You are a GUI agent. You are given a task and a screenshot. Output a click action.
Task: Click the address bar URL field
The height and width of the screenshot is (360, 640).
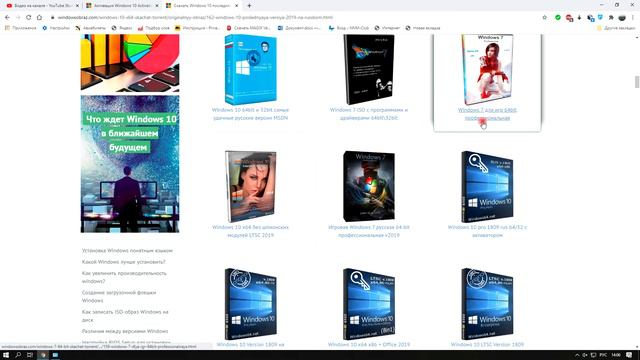coord(294,18)
